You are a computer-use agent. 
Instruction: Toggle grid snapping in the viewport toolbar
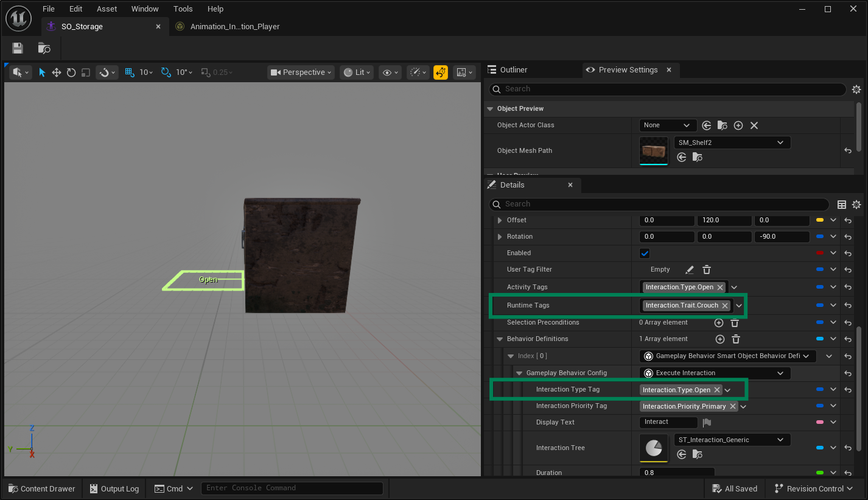(130, 72)
